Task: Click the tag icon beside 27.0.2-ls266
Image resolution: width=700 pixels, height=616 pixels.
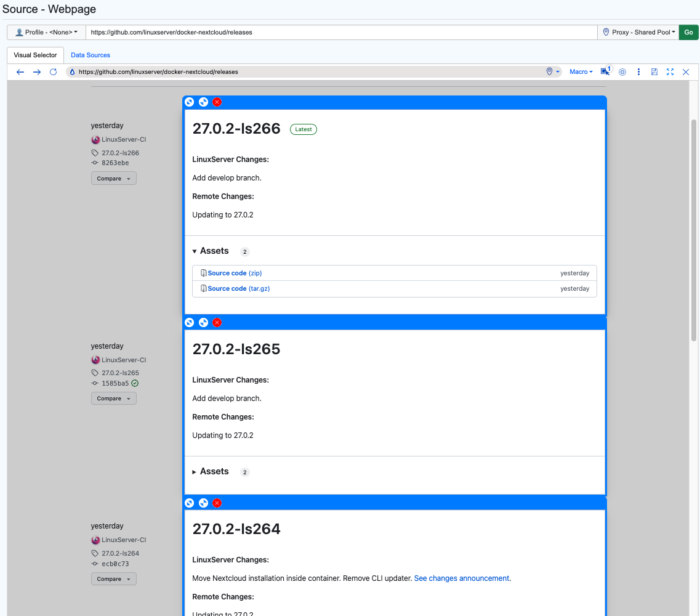Action: (x=95, y=153)
